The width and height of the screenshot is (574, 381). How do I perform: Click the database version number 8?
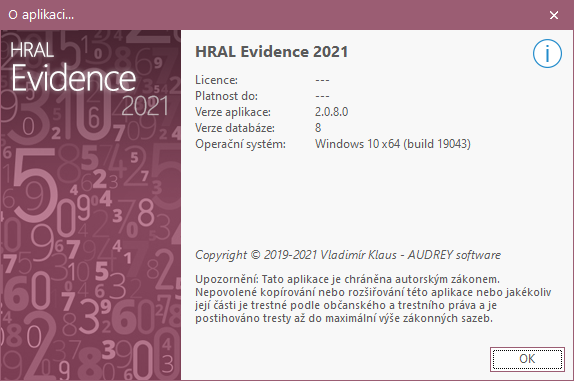318,128
